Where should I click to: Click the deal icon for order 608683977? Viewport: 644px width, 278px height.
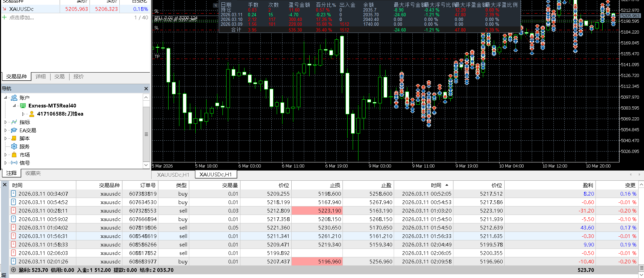[14, 261]
